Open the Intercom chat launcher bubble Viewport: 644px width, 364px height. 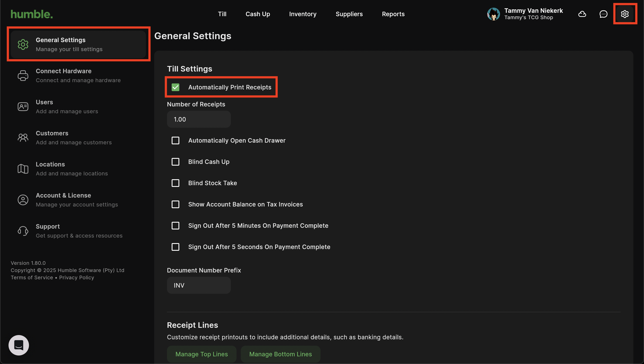coord(19,345)
